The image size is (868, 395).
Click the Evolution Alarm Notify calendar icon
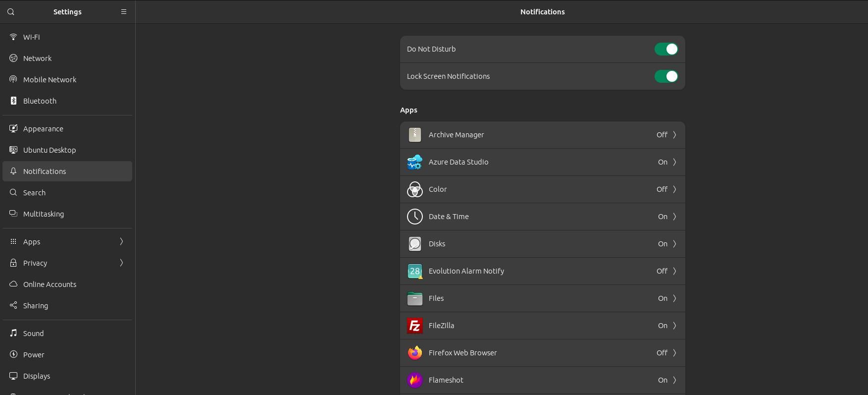[x=415, y=271]
